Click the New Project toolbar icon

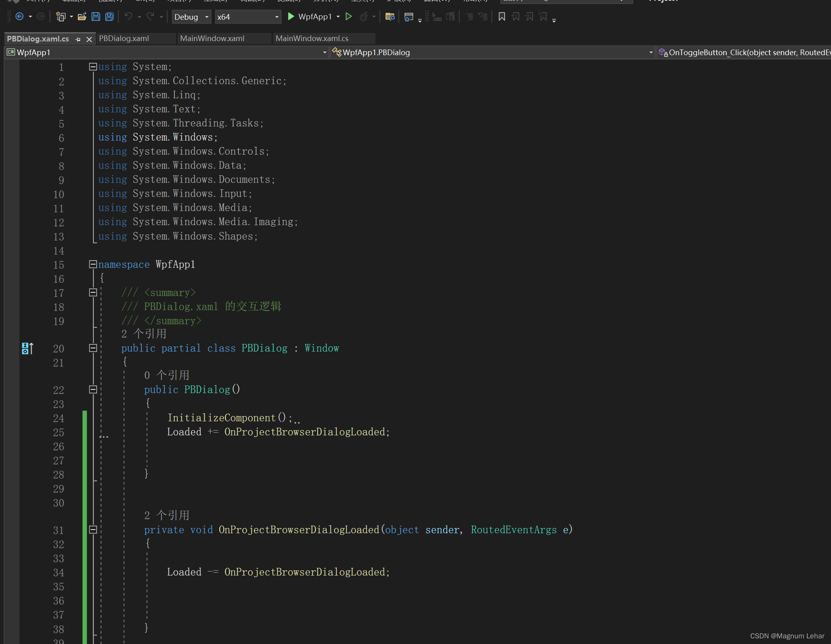coord(61,17)
